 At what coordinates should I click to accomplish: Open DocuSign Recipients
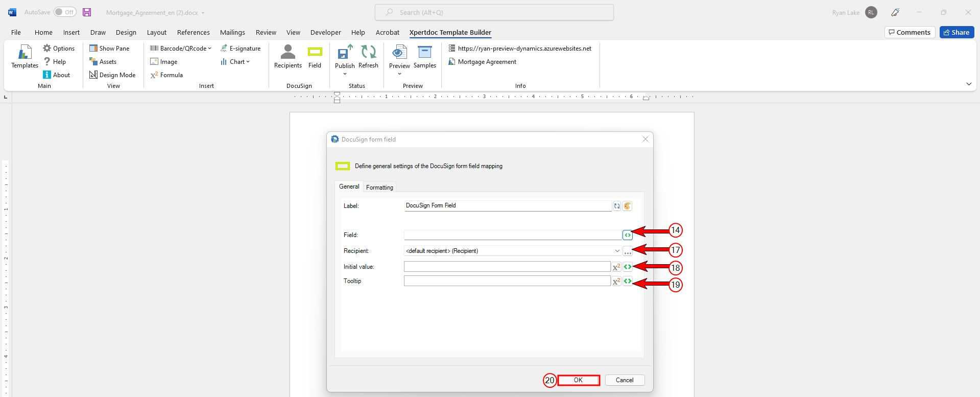(288, 57)
